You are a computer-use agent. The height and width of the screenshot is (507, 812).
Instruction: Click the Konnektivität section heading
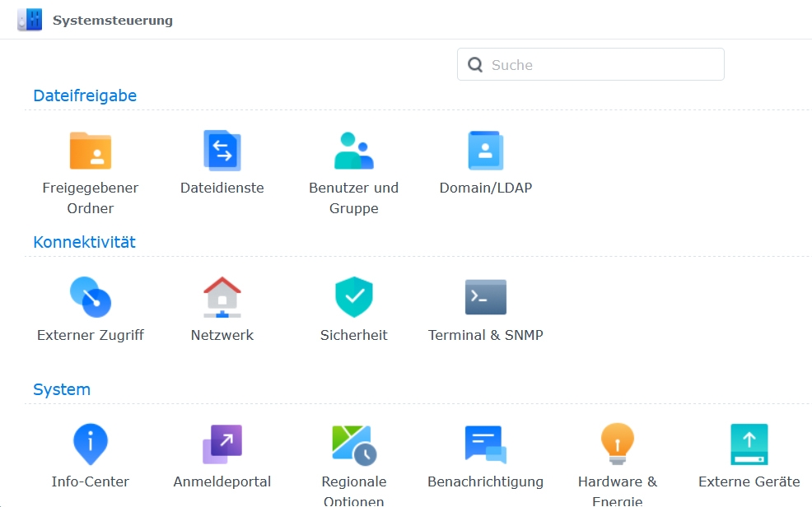coord(84,242)
